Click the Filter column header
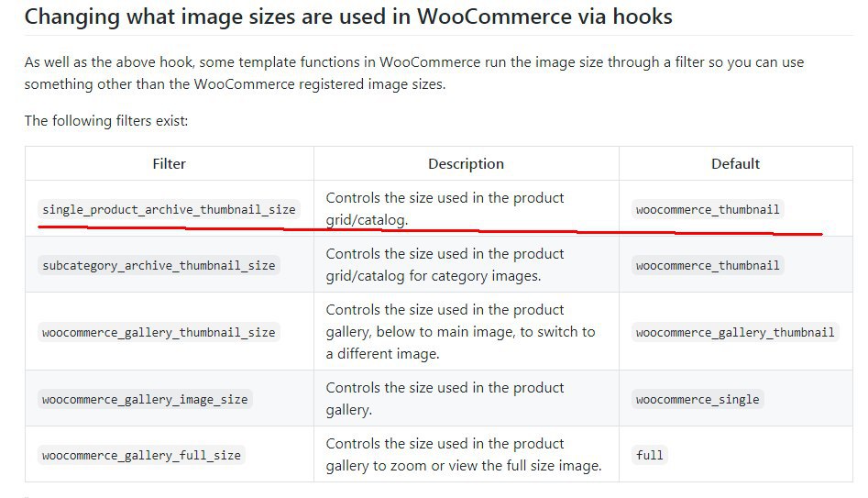 [169, 163]
